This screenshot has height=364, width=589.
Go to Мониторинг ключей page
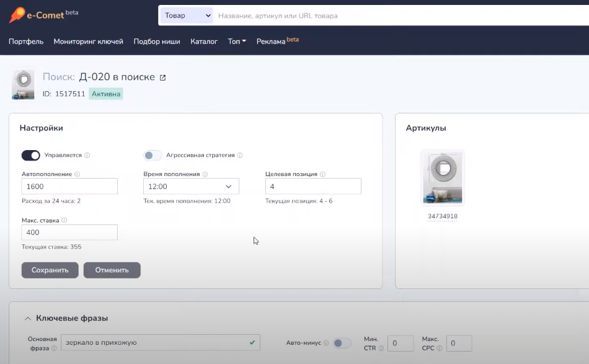coord(89,42)
